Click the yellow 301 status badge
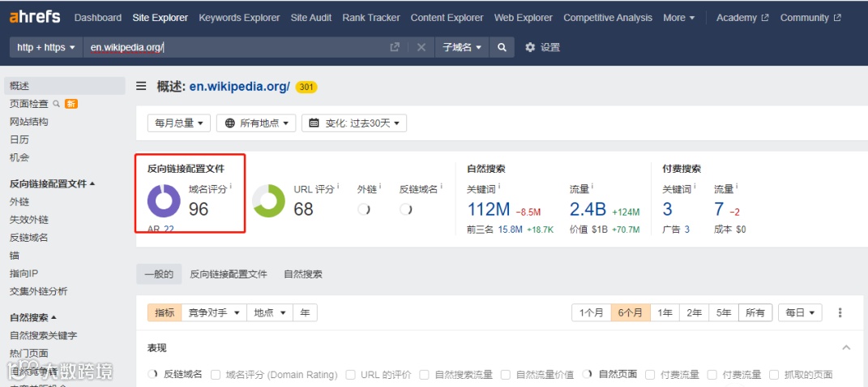 pos(306,87)
